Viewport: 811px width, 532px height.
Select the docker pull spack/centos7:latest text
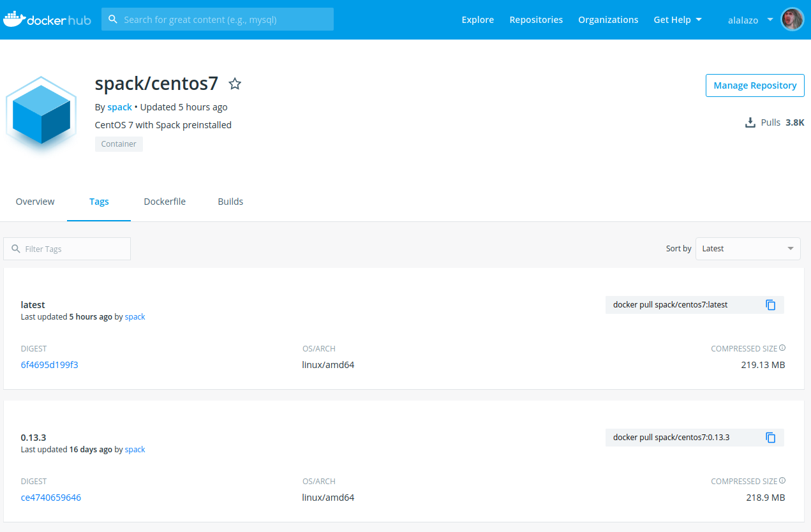click(x=670, y=305)
